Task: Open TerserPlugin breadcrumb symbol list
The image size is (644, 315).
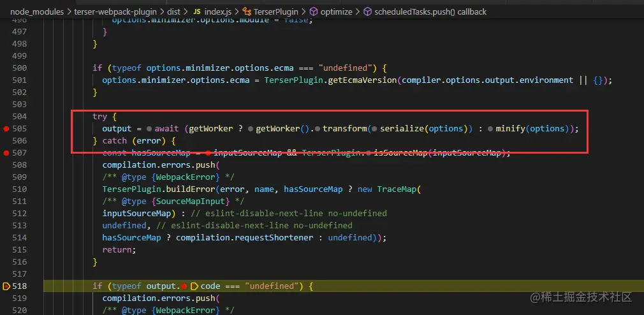Action: (x=275, y=12)
